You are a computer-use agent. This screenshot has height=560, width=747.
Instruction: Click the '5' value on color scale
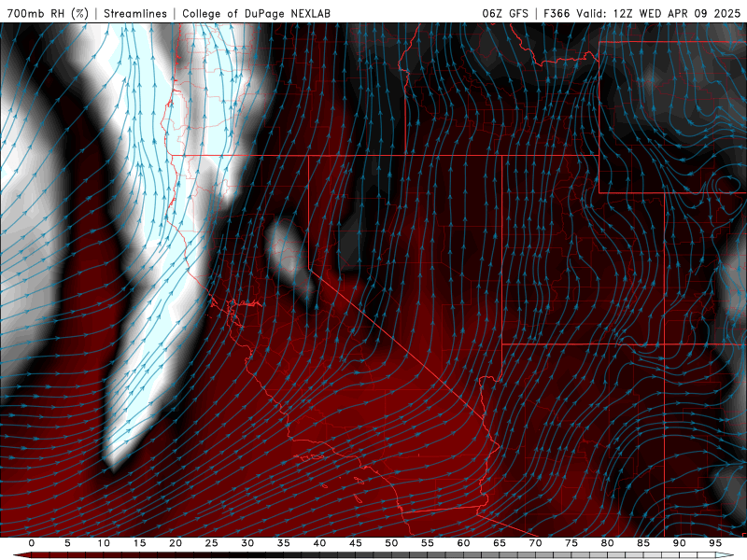pyautogui.click(x=67, y=543)
